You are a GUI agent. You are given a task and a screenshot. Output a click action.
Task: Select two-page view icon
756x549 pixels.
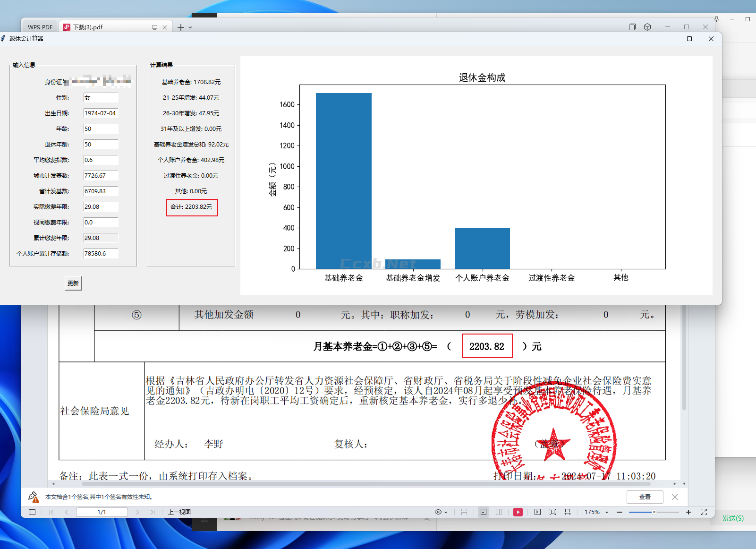[x=499, y=512]
